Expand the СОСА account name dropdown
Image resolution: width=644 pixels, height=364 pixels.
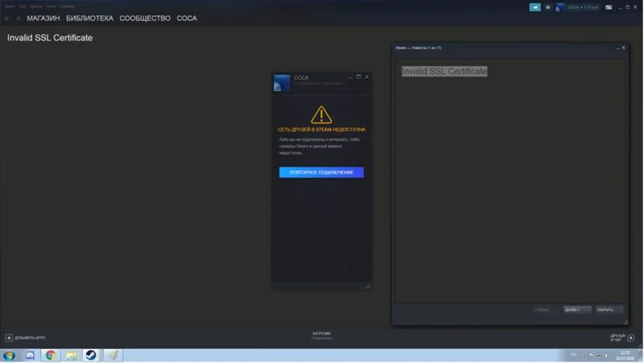click(583, 7)
